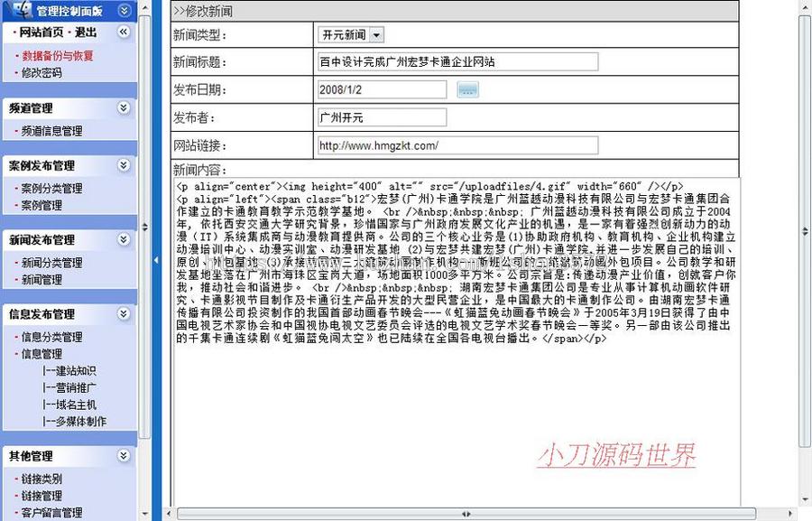
Task: Open 修改密码
Action: point(42,73)
